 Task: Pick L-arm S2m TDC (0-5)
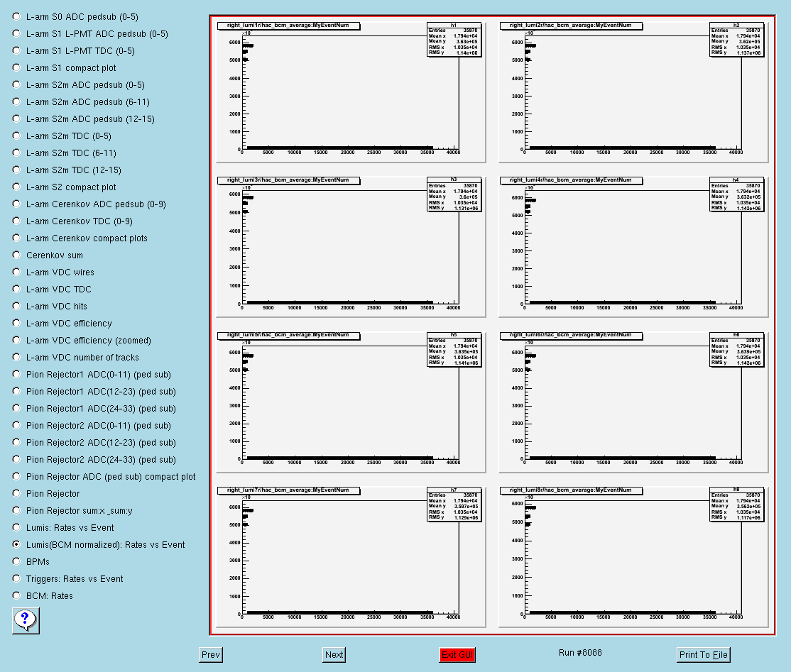16,136
